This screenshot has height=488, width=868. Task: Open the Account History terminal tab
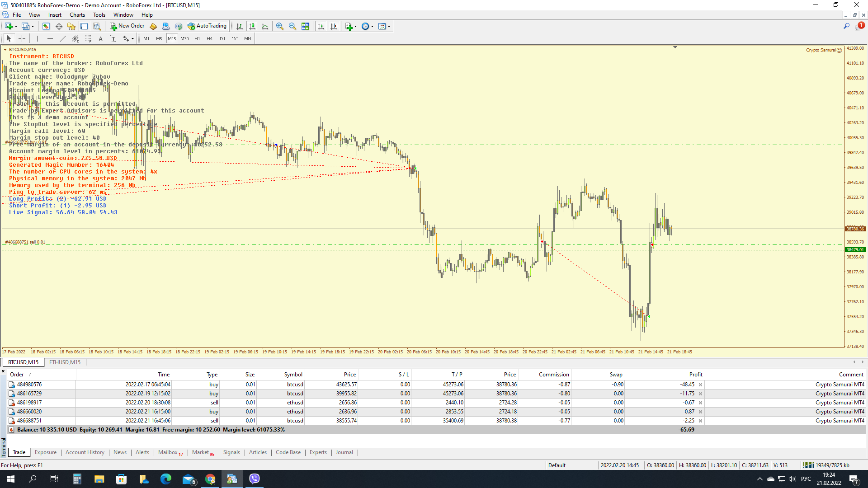pyautogui.click(x=85, y=452)
